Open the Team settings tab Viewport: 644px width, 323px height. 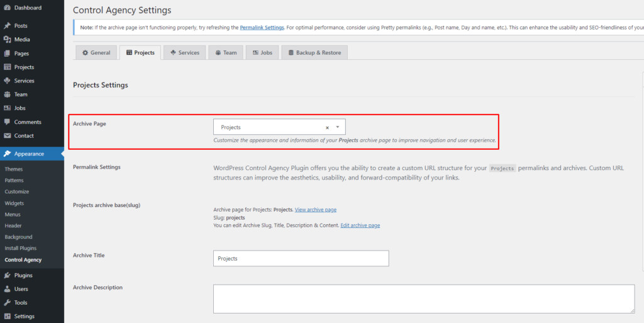coord(226,53)
